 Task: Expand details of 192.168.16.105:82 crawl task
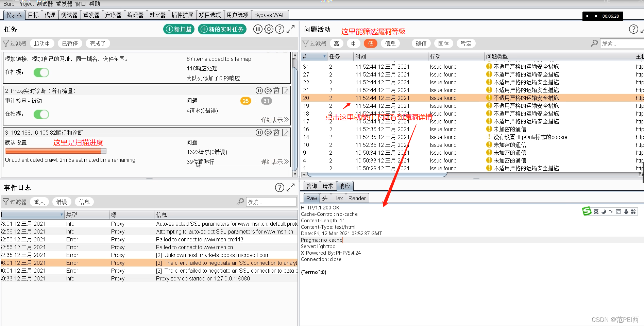[x=275, y=162]
